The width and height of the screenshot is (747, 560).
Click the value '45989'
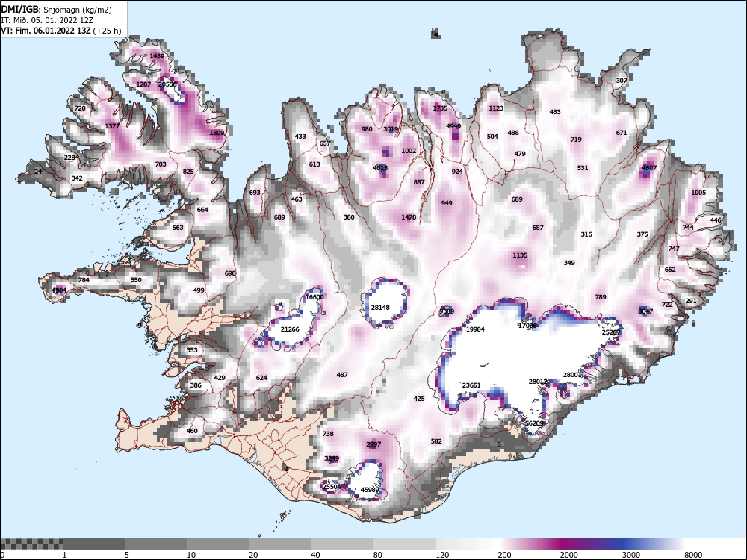point(370,490)
